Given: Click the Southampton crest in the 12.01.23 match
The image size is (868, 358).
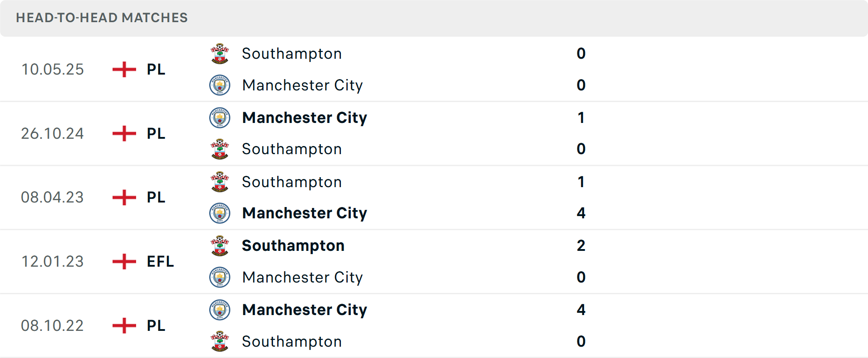Looking at the screenshot, I should coord(220,245).
